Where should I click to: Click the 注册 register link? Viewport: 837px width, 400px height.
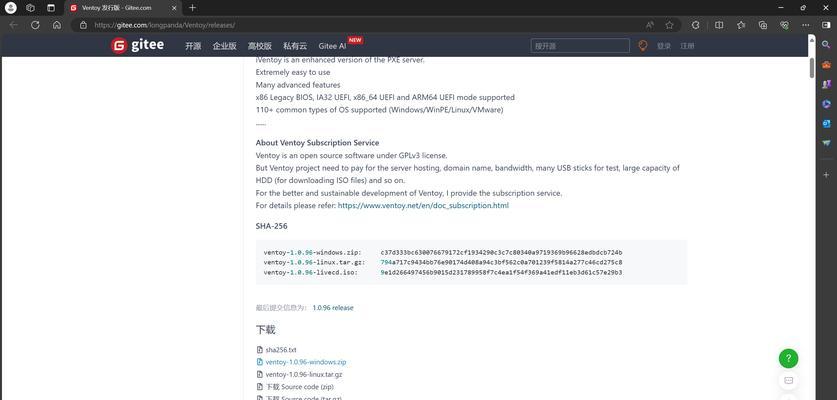tap(687, 46)
